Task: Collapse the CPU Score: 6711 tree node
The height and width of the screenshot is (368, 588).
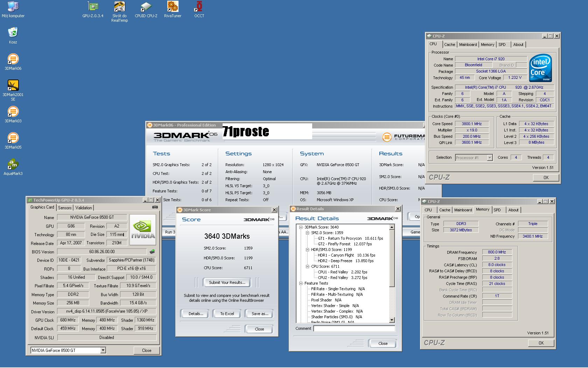Action: pos(307,266)
